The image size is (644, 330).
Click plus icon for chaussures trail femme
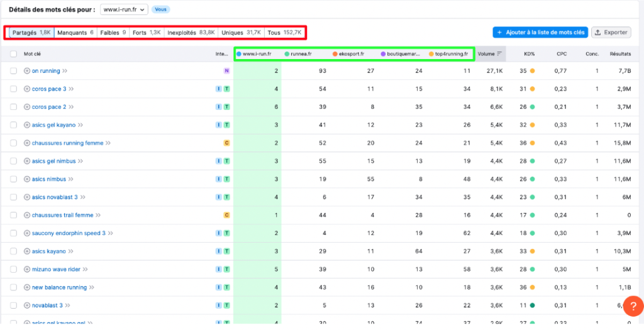coord(27,215)
